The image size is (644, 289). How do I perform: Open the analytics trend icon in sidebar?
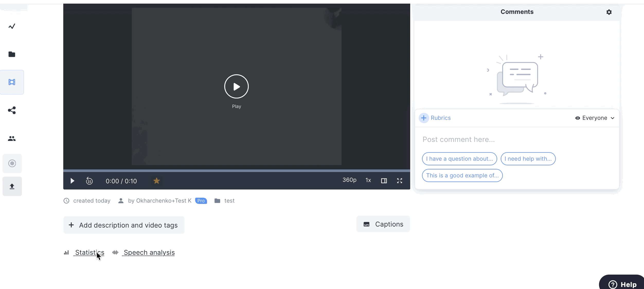(12, 26)
